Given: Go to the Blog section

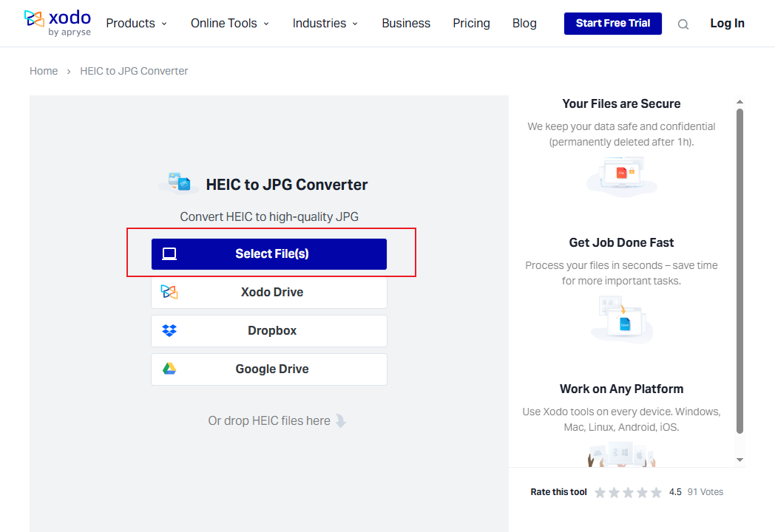Looking at the screenshot, I should click(524, 23).
